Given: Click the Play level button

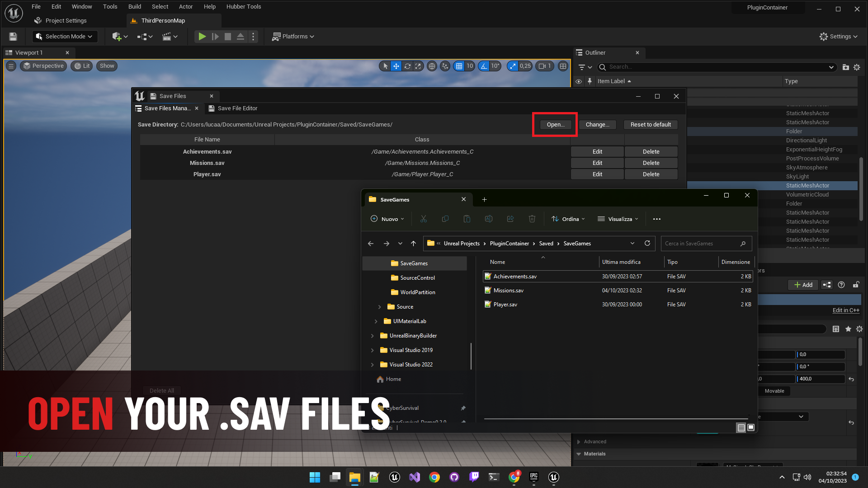Looking at the screenshot, I should coord(202,37).
